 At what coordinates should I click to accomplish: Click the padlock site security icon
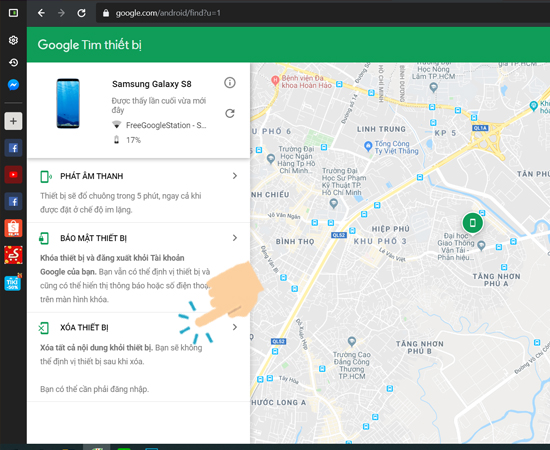point(106,13)
